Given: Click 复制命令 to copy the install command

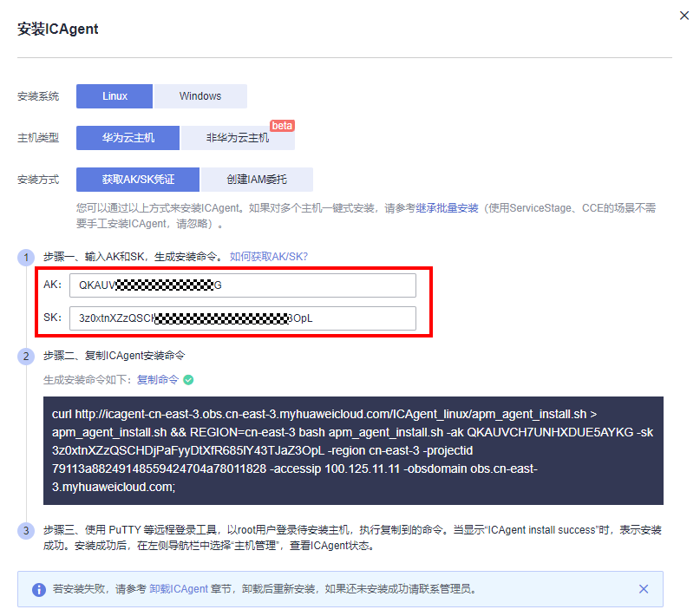Looking at the screenshot, I should 157,380.
